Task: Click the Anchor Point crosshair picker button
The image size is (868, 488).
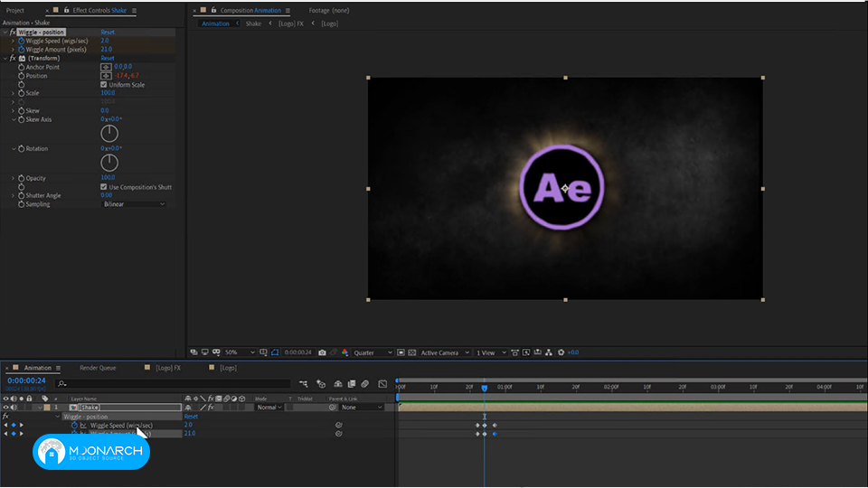Action: tap(106, 67)
